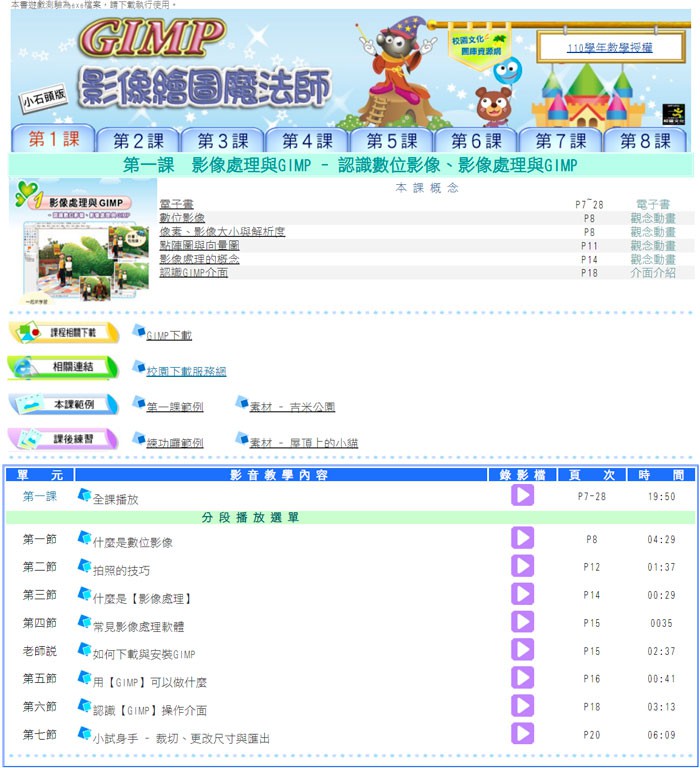Play the 全課播放 full lesson video

pos(522,495)
